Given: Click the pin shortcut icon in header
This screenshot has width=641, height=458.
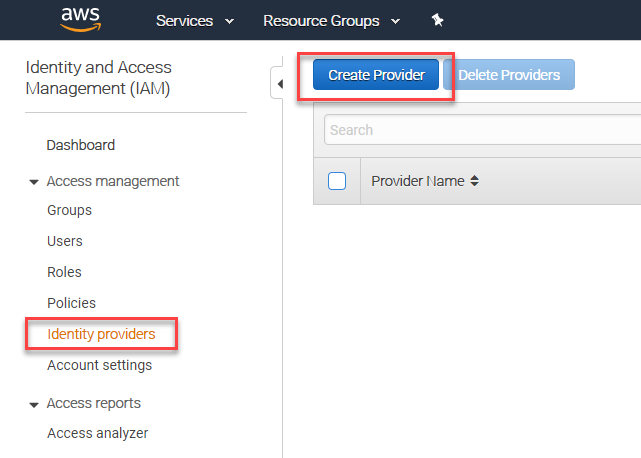Looking at the screenshot, I should point(437,20).
